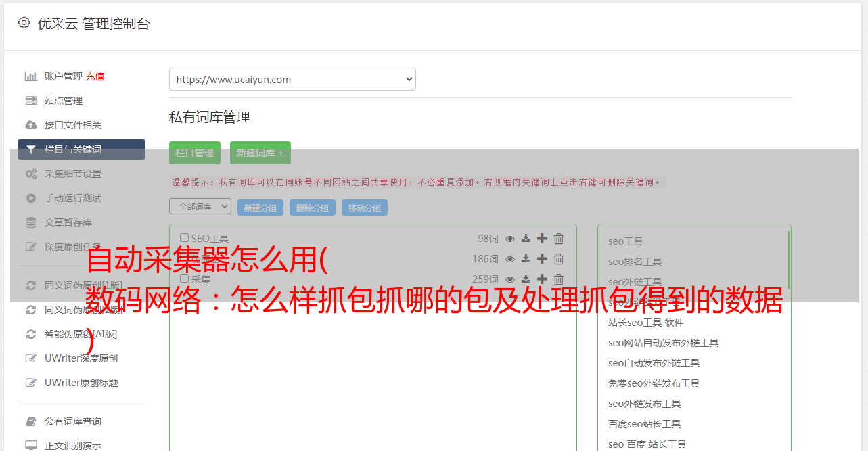The height and width of the screenshot is (451, 868).
Task: Click the 采集 library name
Action: click(201, 279)
